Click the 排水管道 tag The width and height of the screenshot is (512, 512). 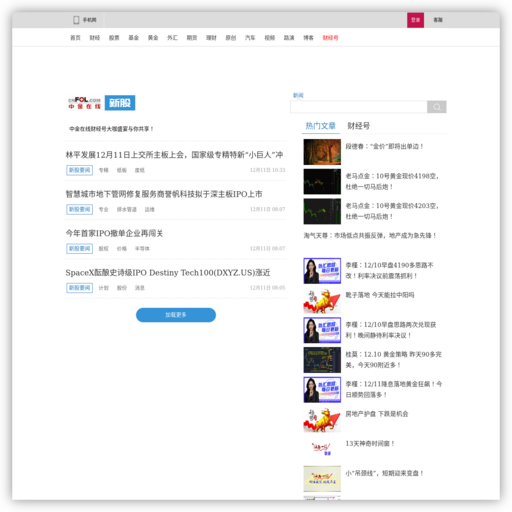pos(127,209)
